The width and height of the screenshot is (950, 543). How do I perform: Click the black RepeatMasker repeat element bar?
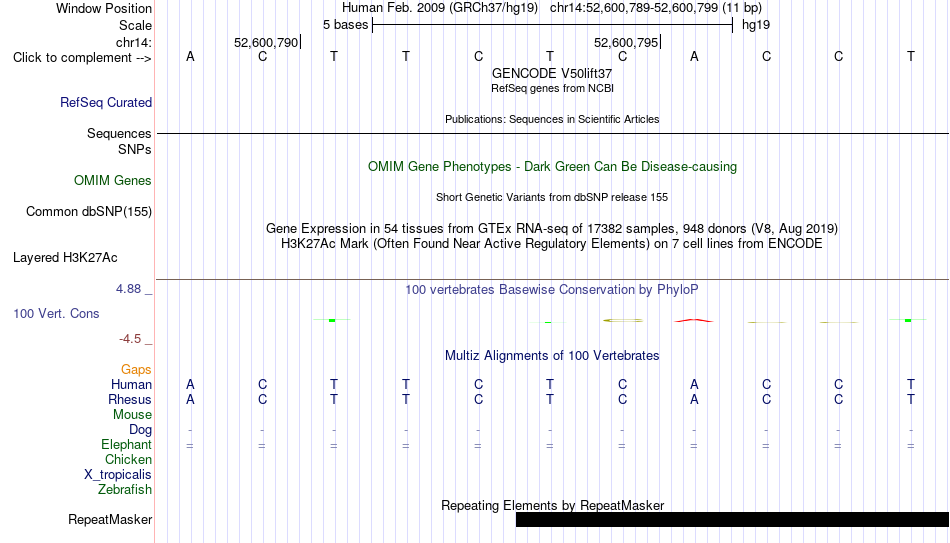tap(732, 519)
